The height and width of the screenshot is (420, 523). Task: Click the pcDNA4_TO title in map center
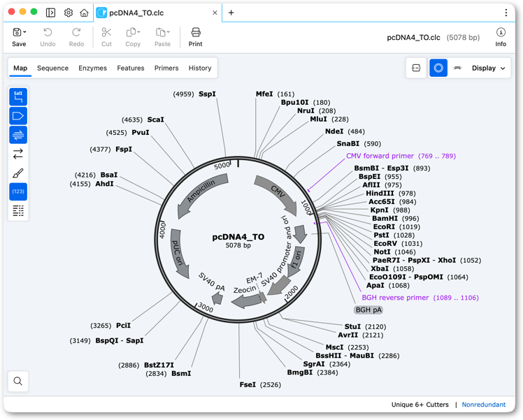pos(238,237)
